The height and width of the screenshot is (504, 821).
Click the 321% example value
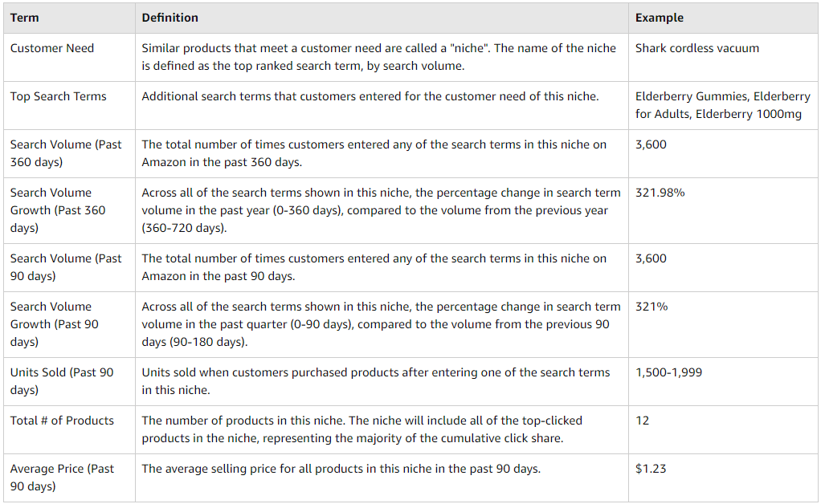[x=651, y=307]
